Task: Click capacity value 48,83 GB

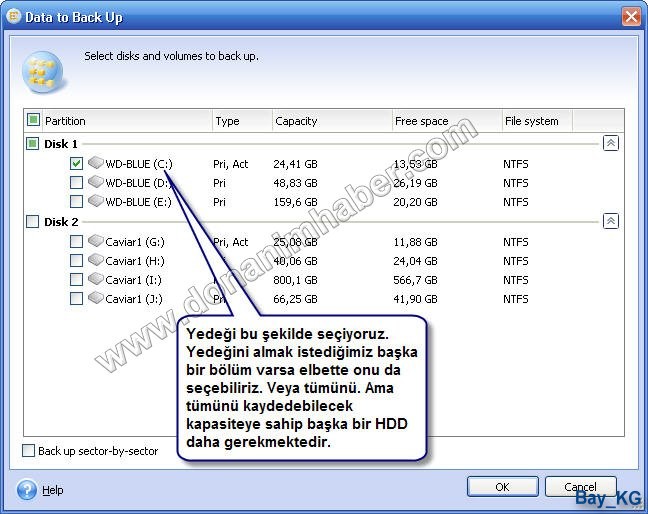Action: click(x=295, y=183)
